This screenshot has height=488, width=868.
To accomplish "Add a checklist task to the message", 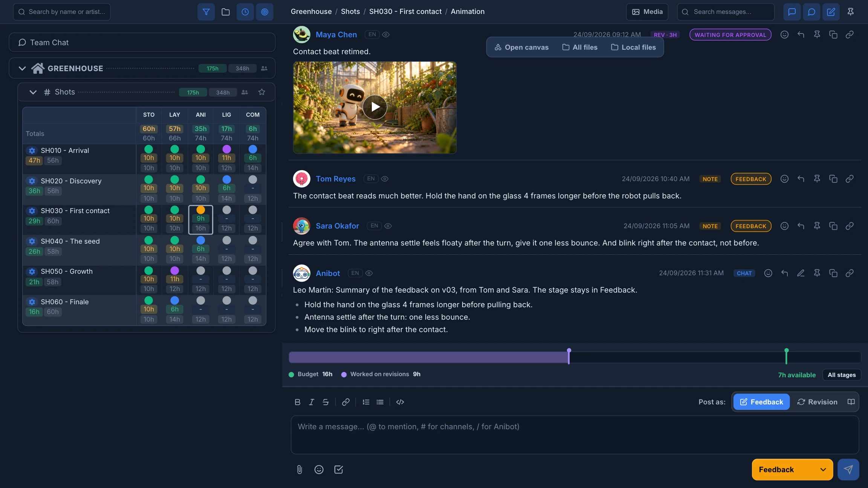I will [x=338, y=470].
